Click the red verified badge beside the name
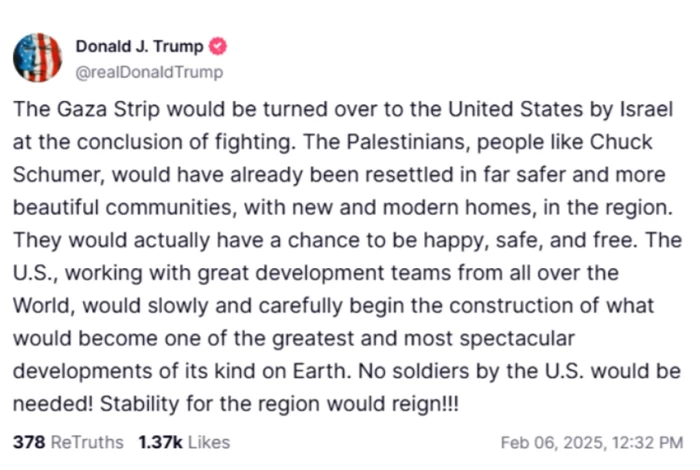The image size is (700, 470). pyautogui.click(x=217, y=47)
